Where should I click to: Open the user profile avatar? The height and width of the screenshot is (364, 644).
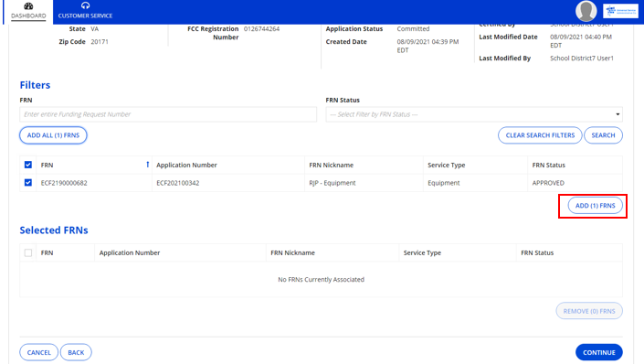(x=586, y=11)
